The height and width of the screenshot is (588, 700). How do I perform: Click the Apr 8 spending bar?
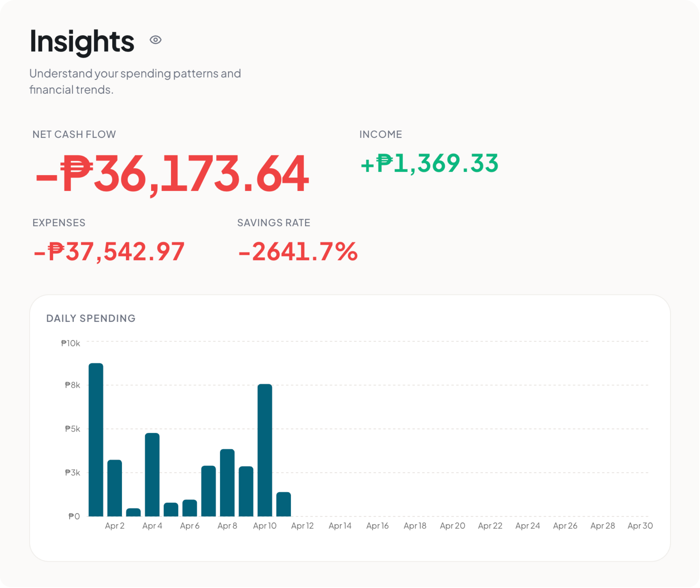[227, 483]
